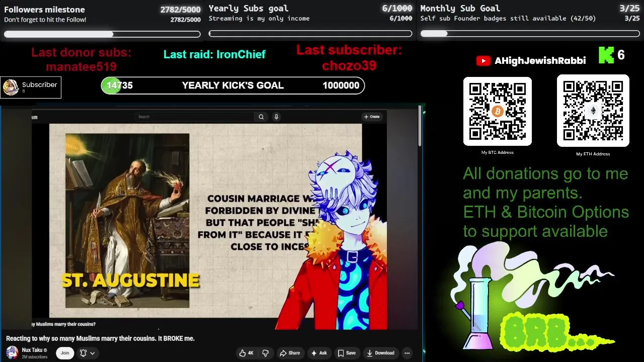
Task: Like the video with thumbs-up 4K
Action: (x=246, y=353)
